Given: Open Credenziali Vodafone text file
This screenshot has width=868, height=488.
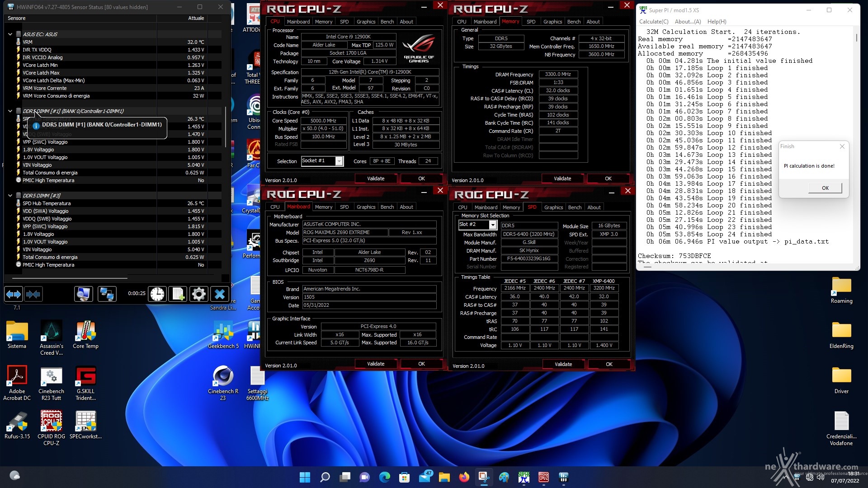Looking at the screenshot, I should (x=841, y=428).
